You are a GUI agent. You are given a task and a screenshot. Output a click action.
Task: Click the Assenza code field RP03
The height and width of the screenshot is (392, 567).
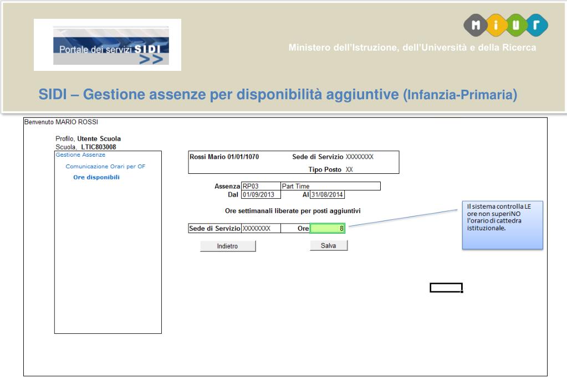pos(260,186)
